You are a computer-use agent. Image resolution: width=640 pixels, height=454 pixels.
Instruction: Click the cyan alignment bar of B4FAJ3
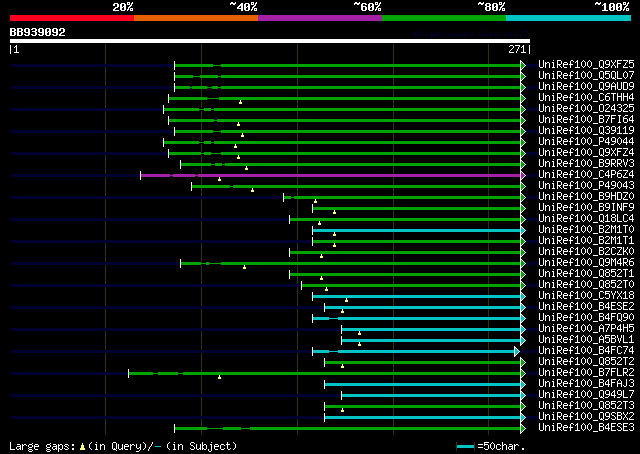[x=422, y=385]
